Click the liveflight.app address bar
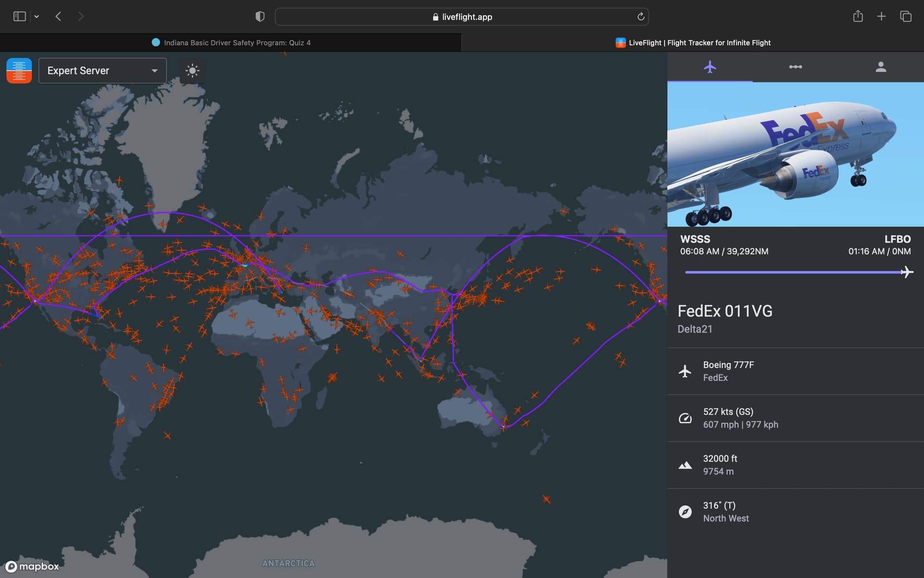Image resolution: width=924 pixels, height=578 pixels. (x=462, y=17)
